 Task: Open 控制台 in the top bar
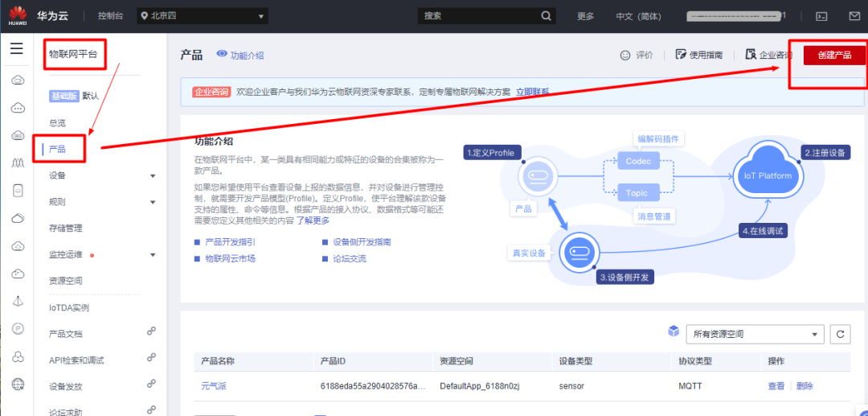coord(109,16)
